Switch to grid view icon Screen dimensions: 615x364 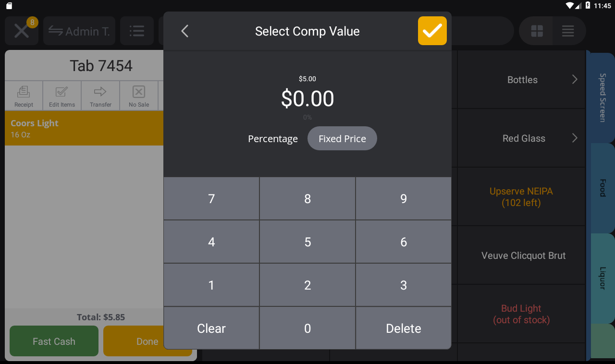(537, 31)
